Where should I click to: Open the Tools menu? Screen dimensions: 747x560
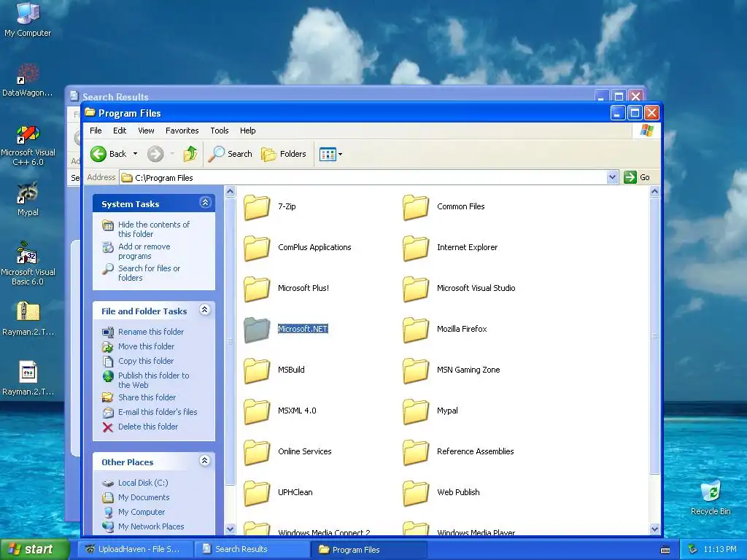coord(219,131)
